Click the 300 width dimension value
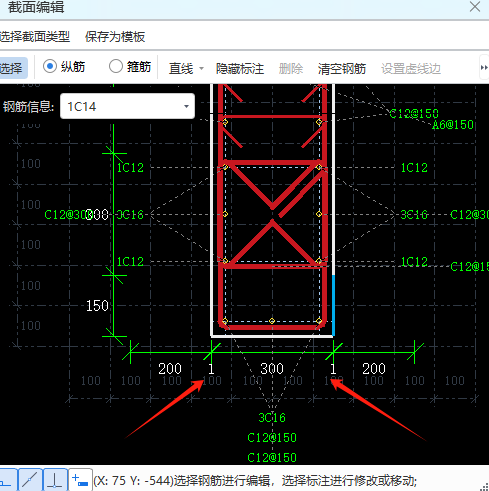Viewport: 489px width, 491px height. 272,369
